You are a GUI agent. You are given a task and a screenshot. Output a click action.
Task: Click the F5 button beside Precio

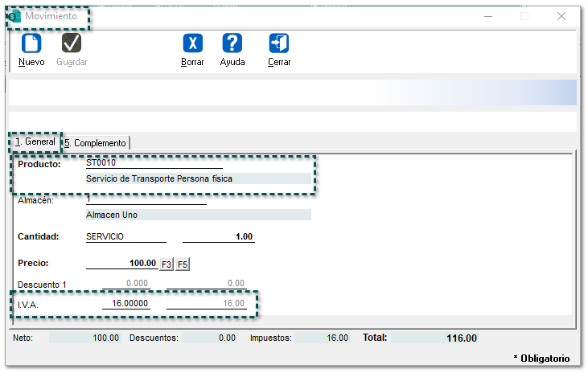click(183, 264)
